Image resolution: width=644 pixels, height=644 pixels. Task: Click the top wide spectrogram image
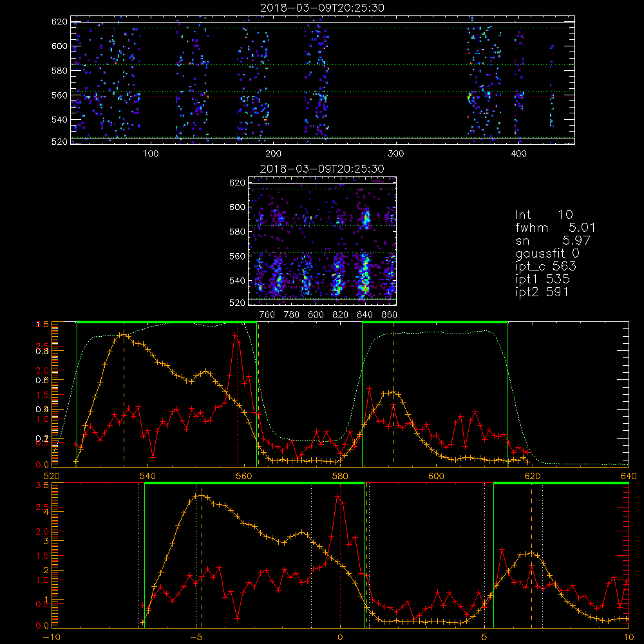(x=323, y=80)
